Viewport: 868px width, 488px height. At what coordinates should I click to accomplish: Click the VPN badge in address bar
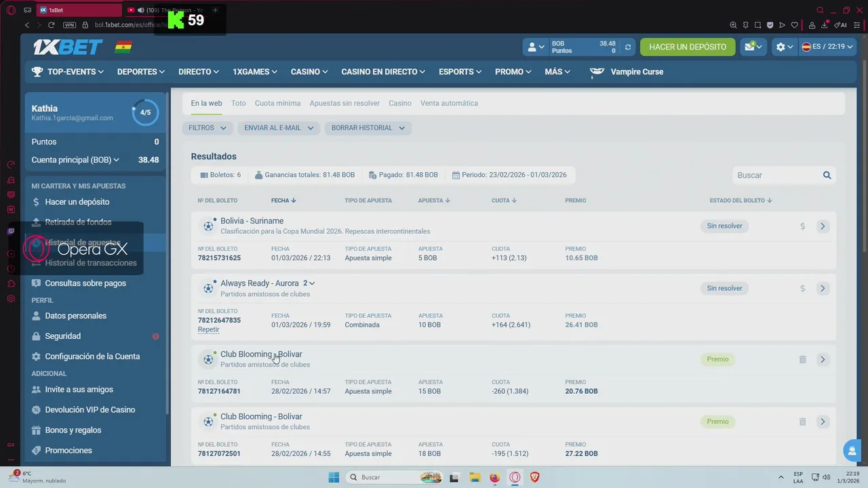pyautogui.click(x=69, y=25)
